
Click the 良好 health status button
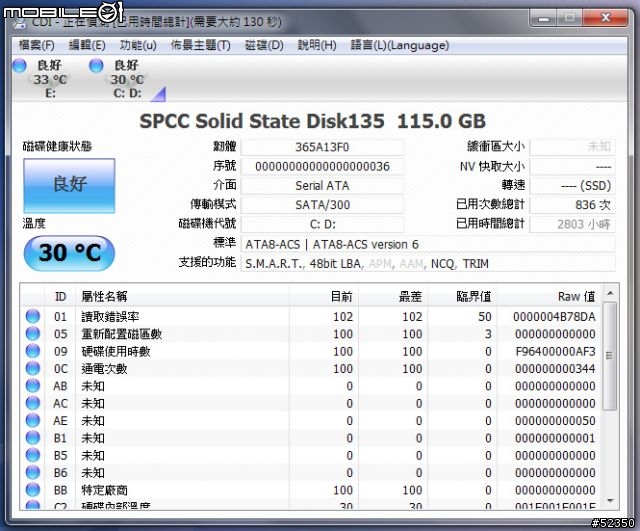coord(69,186)
